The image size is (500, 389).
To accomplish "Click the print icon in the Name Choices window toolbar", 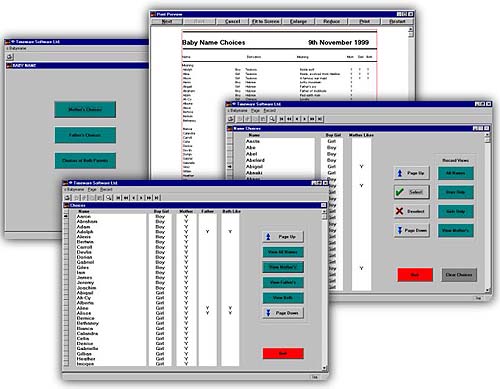I will pos(231,119).
